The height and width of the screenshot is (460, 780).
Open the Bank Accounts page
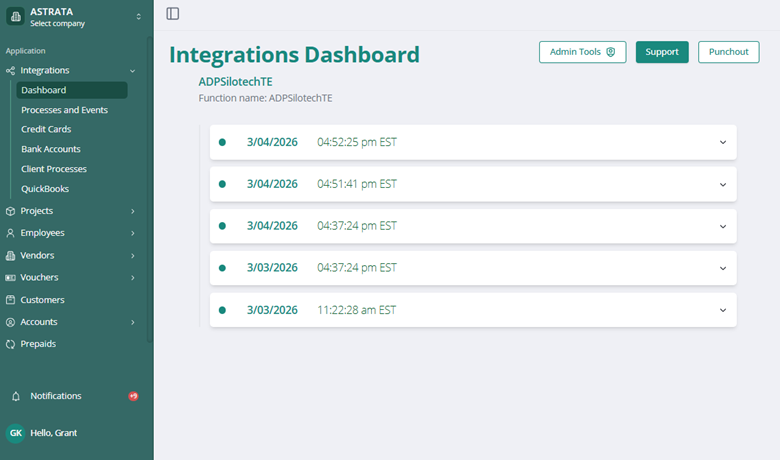pos(51,149)
